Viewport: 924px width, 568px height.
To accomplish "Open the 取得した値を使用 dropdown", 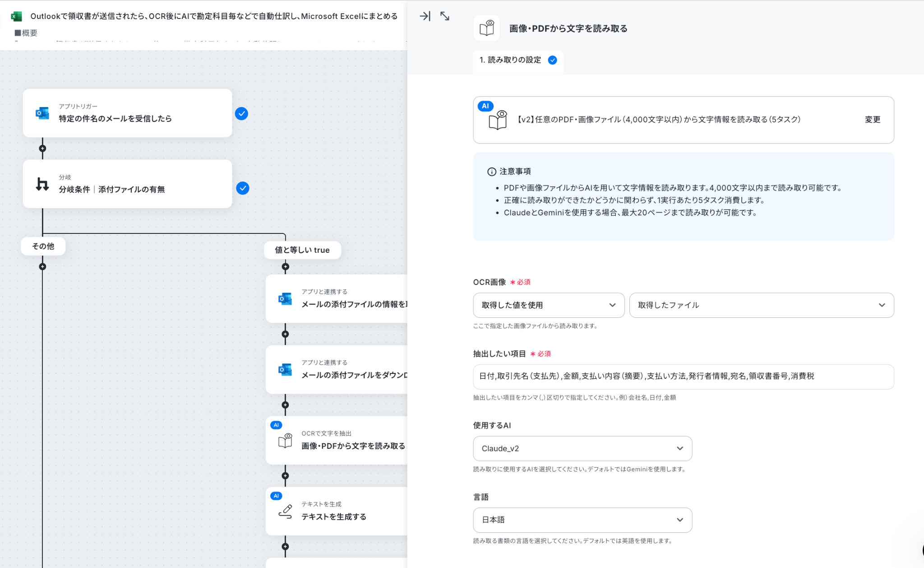I will pos(549,305).
